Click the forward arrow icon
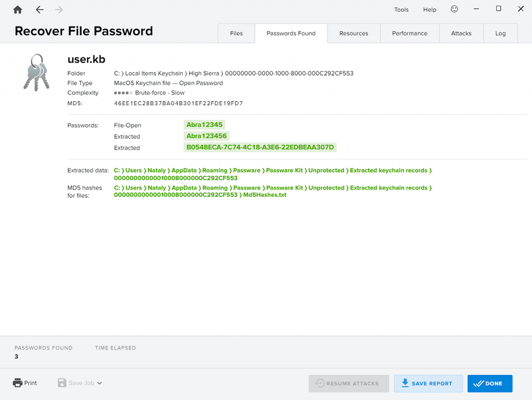 pos(59,9)
